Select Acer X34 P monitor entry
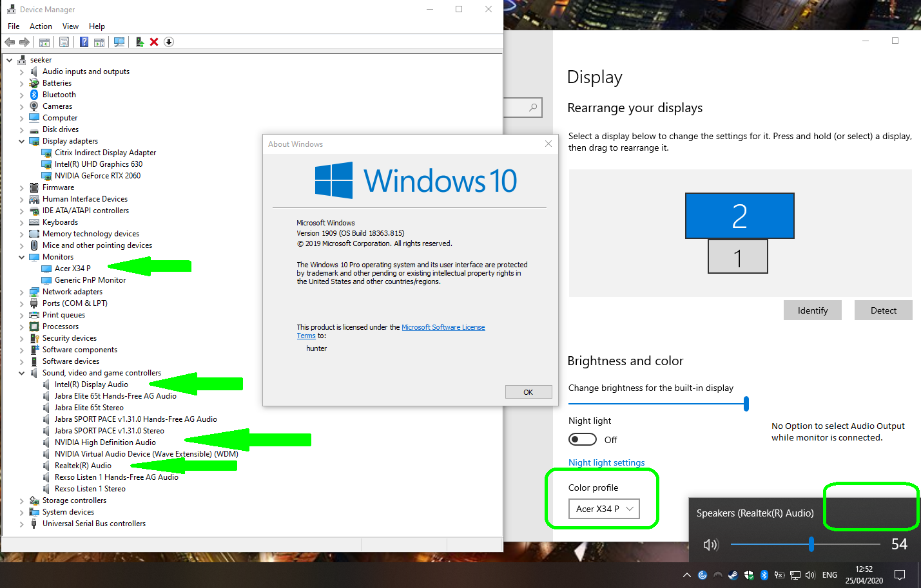The height and width of the screenshot is (588, 921). (72, 269)
